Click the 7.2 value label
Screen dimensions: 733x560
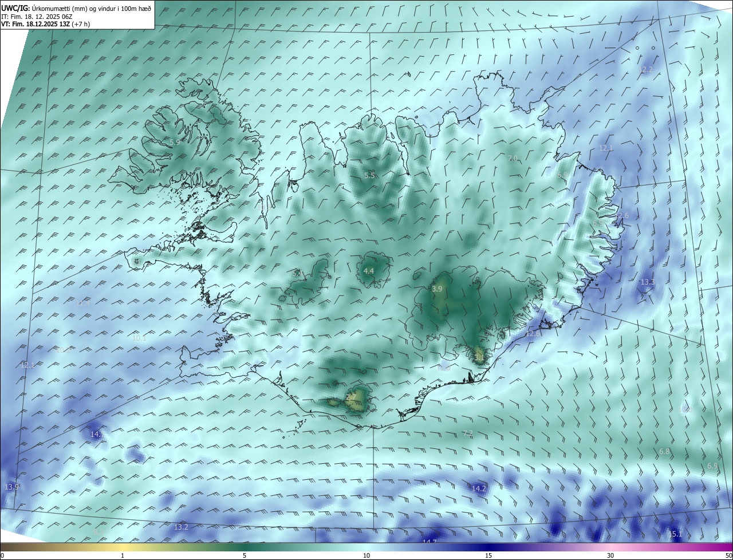tap(468, 433)
